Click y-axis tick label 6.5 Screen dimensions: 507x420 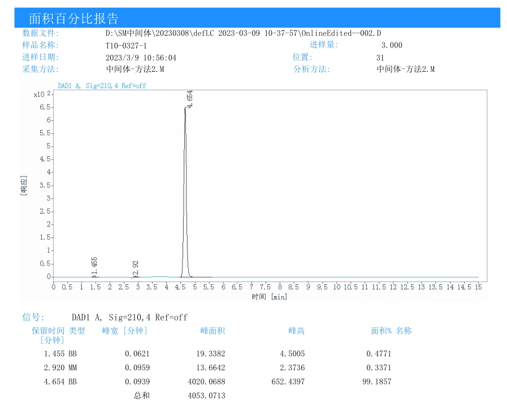coord(45,107)
